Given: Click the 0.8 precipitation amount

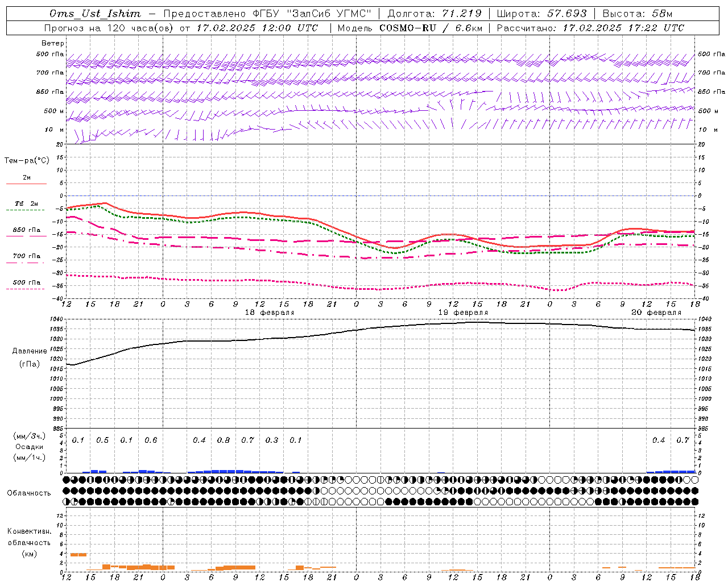Looking at the screenshot, I should (224, 440).
